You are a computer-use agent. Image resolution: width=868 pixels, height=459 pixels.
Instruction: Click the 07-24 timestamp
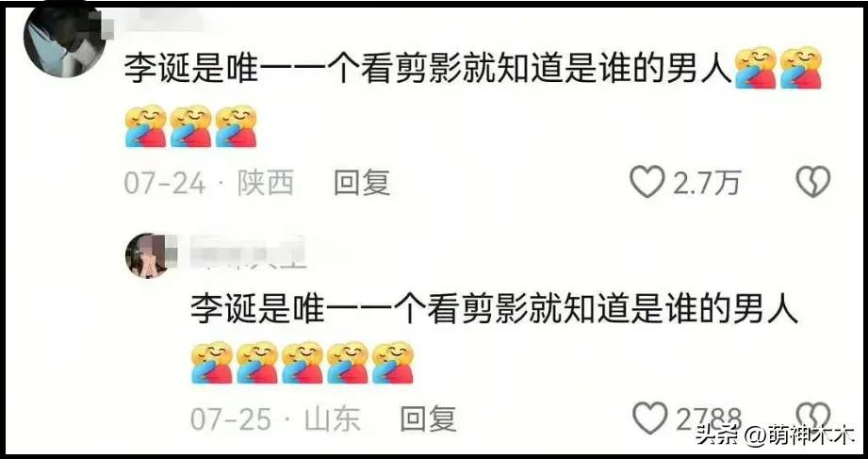tap(165, 183)
